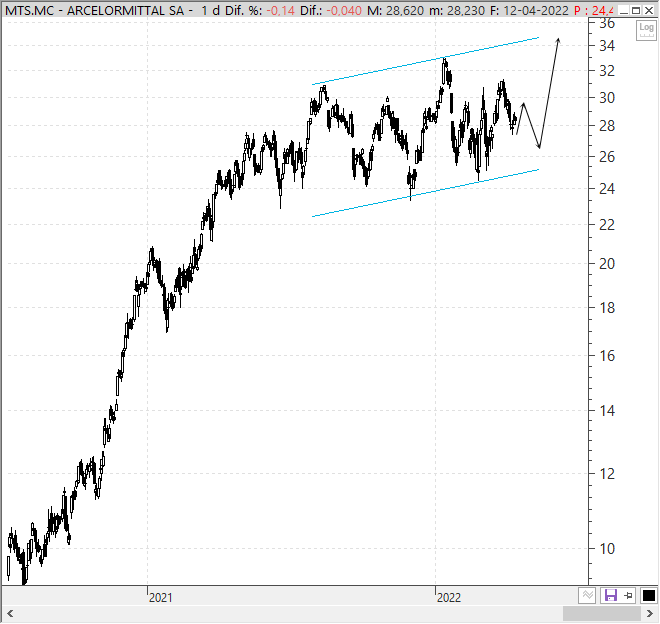Click the 10 price axis label
Screen dimensions: 660x624
pyautogui.click(x=607, y=549)
